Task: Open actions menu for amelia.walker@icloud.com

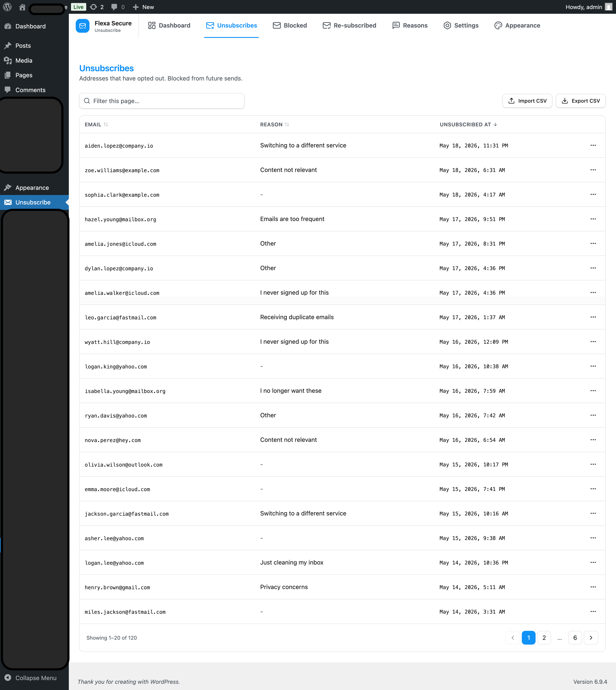Action: (x=593, y=293)
